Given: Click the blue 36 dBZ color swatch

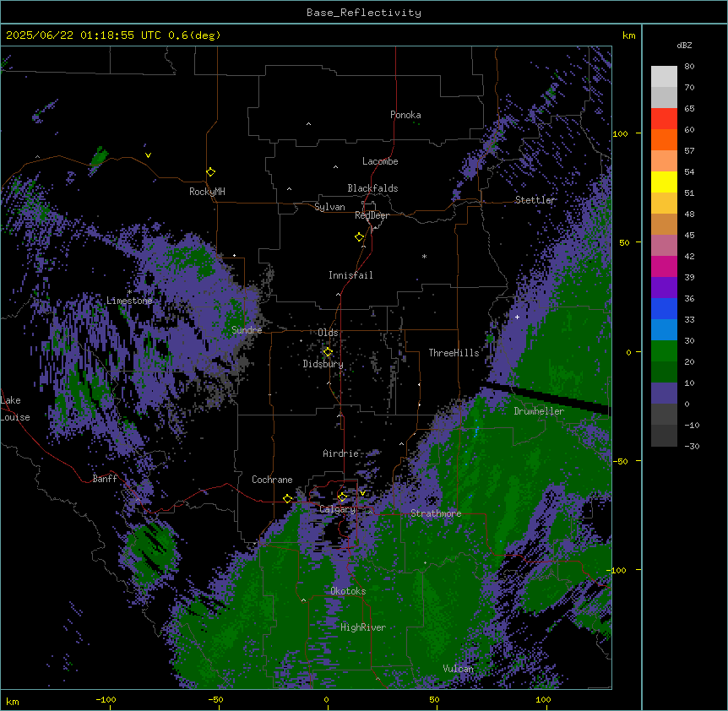Looking at the screenshot, I should tap(664, 308).
